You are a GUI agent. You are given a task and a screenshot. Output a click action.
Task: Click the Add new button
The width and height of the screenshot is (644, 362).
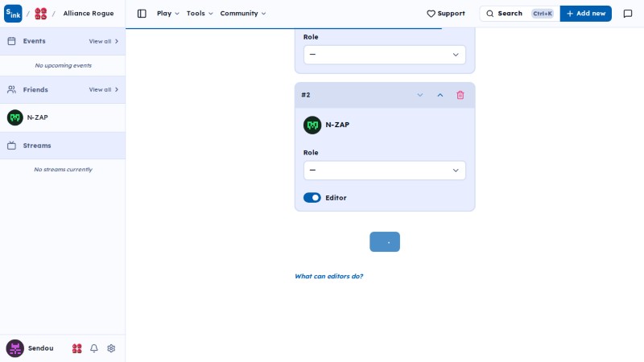coord(586,14)
